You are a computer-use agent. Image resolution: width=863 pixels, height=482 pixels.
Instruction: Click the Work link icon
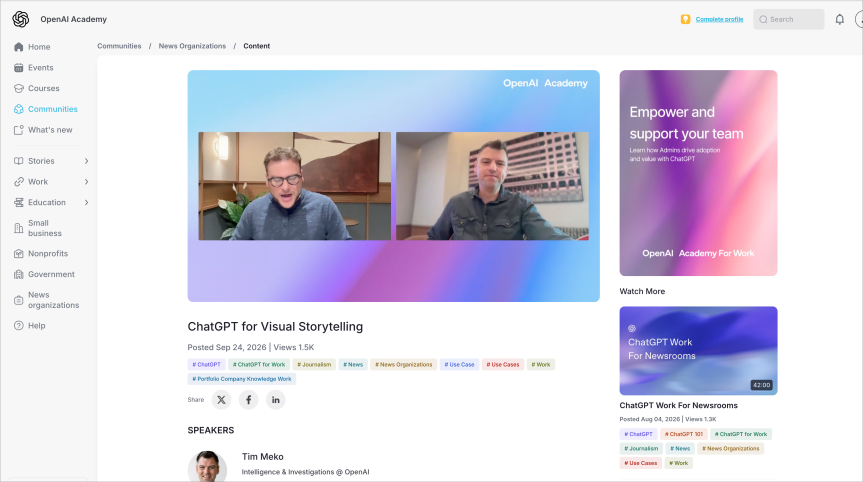coord(19,182)
